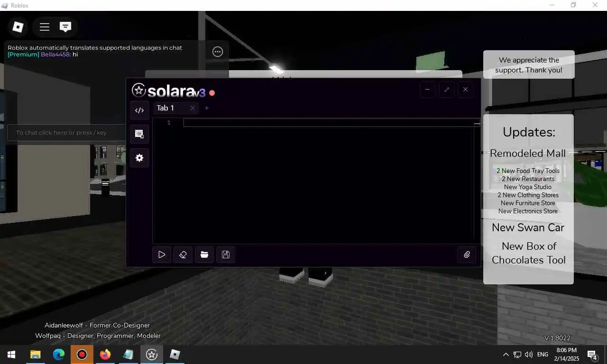The height and width of the screenshot is (364, 607).
Task: Close Tab 1 with its x
Action: tap(192, 108)
